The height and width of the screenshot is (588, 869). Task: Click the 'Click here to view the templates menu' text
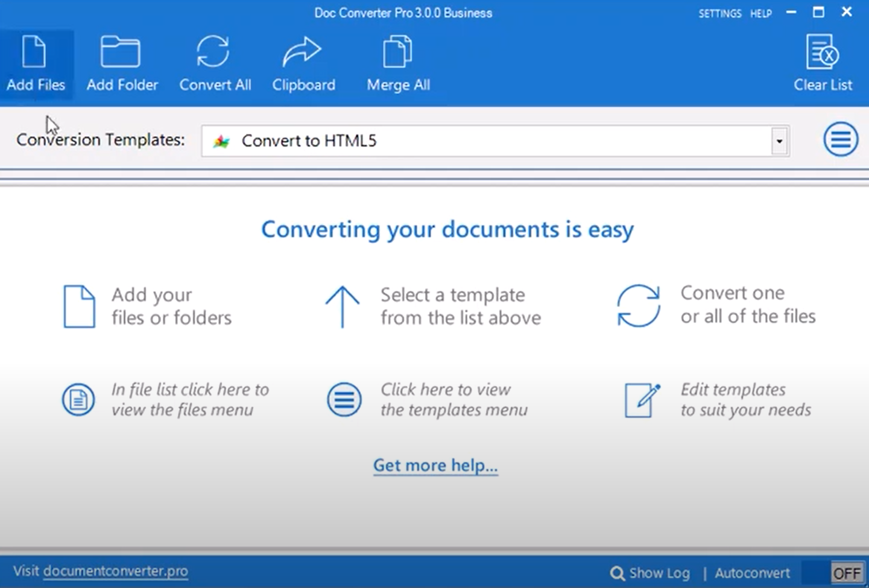tap(454, 399)
